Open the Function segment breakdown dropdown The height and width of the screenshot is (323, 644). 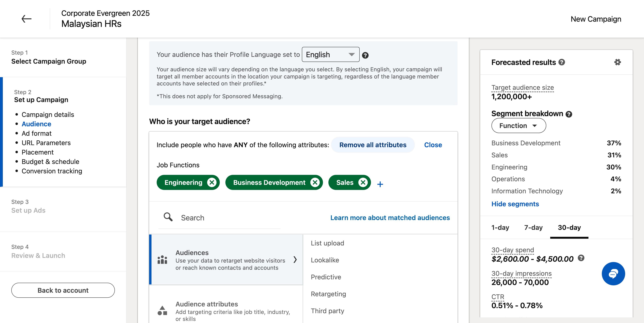pyautogui.click(x=519, y=126)
